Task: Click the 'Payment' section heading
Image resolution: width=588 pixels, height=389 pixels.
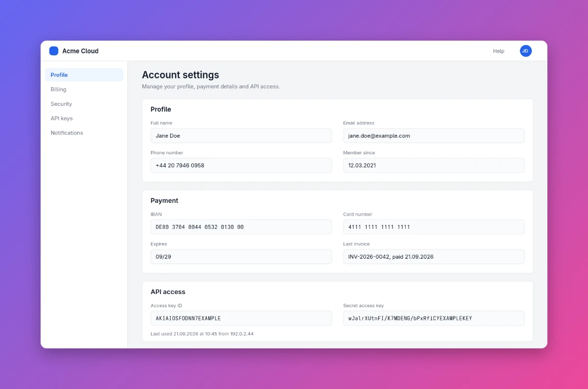Action: [x=164, y=200]
